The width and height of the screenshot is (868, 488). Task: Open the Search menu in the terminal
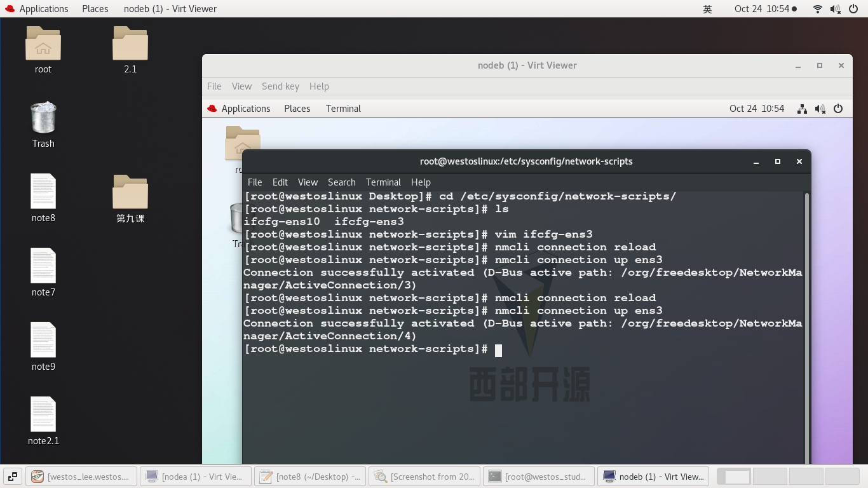[341, 182]
